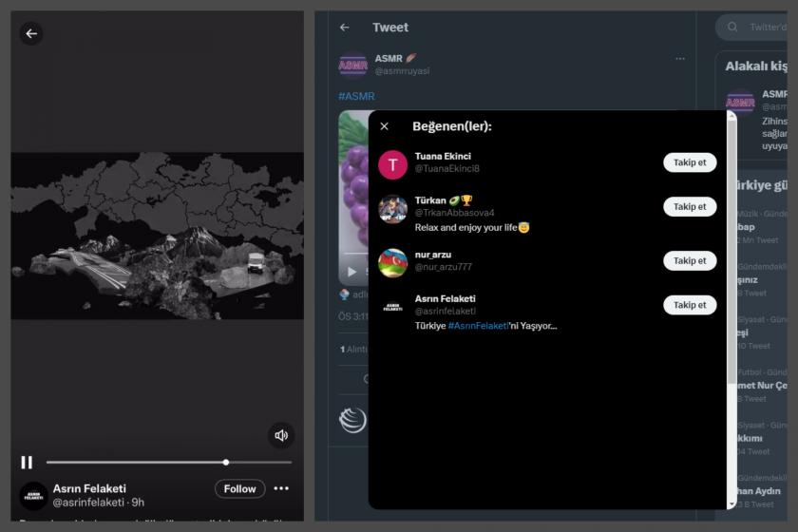The height and width of the screenshot is (532, 798).
Task: Open the #ASMR hashtag link
Action: 356,96
